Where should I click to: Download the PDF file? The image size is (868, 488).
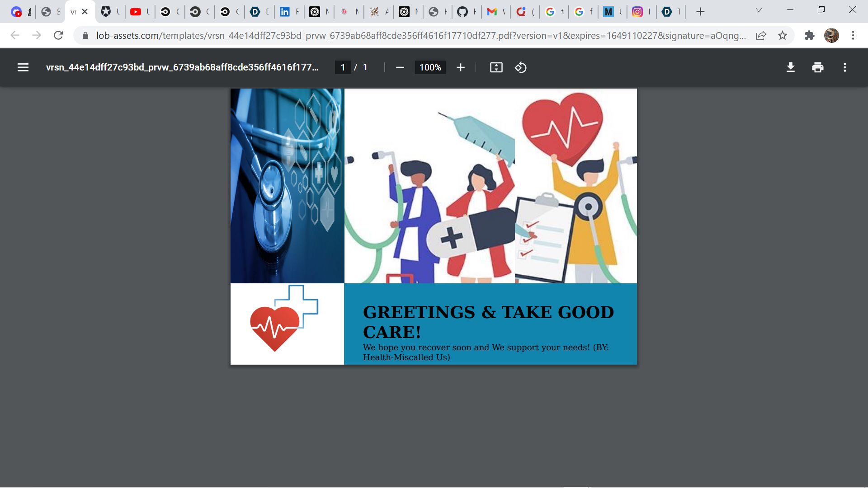click(790, 67)
